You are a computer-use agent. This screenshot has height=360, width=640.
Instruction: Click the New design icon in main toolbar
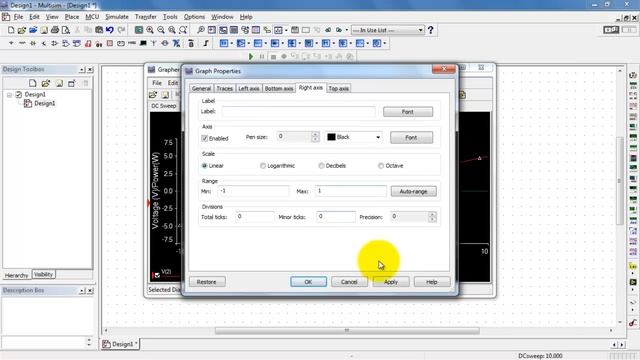click(11, 30)
